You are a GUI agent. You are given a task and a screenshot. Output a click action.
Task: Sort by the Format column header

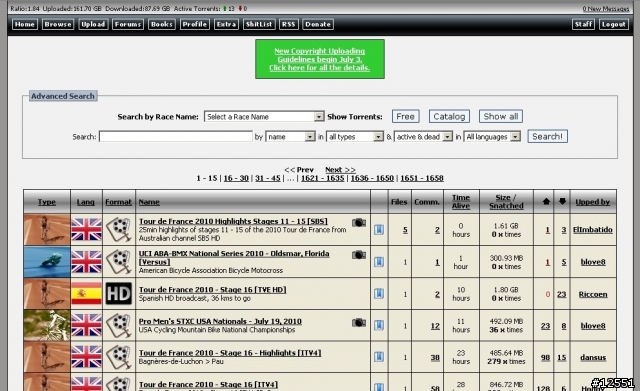[118, 202]
